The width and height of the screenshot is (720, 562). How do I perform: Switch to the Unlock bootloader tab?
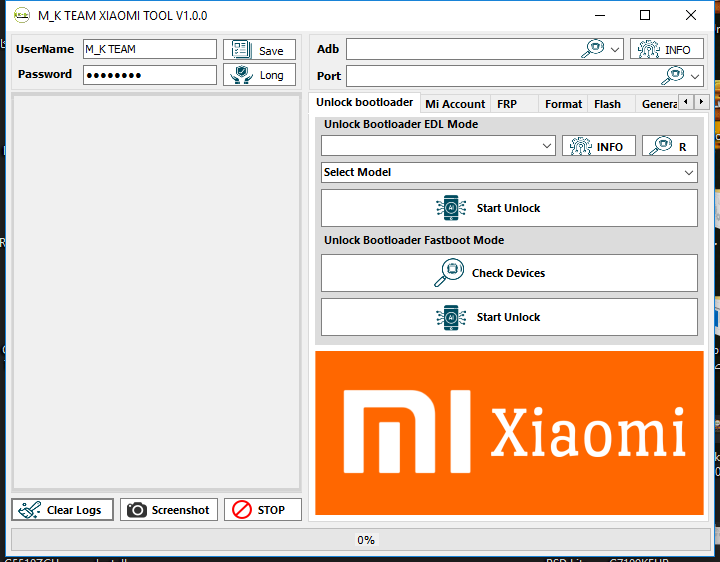point(365,102)
